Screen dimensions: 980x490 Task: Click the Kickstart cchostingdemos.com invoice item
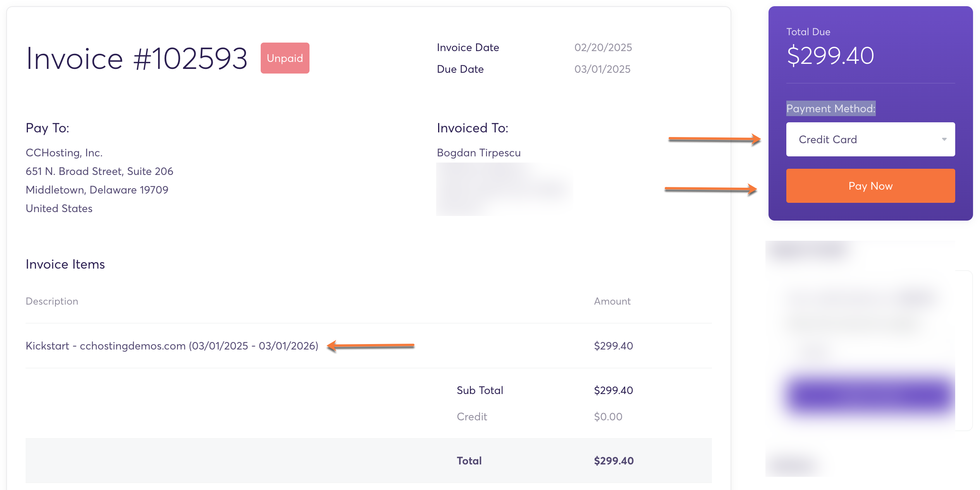coord(171,346)
